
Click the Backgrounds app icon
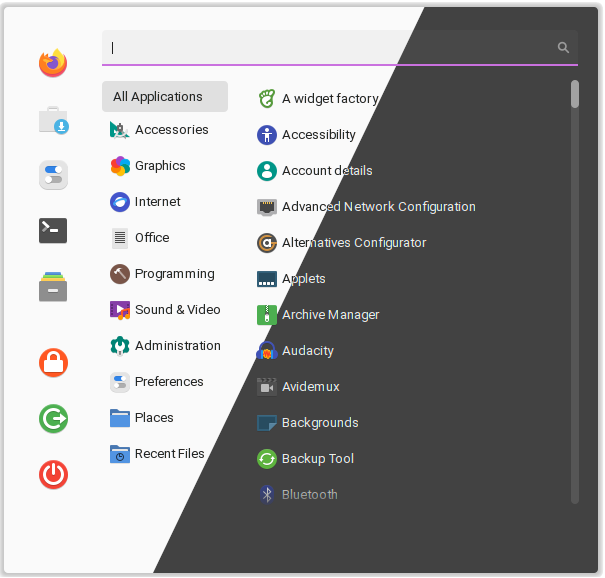(x=267, y=423)
